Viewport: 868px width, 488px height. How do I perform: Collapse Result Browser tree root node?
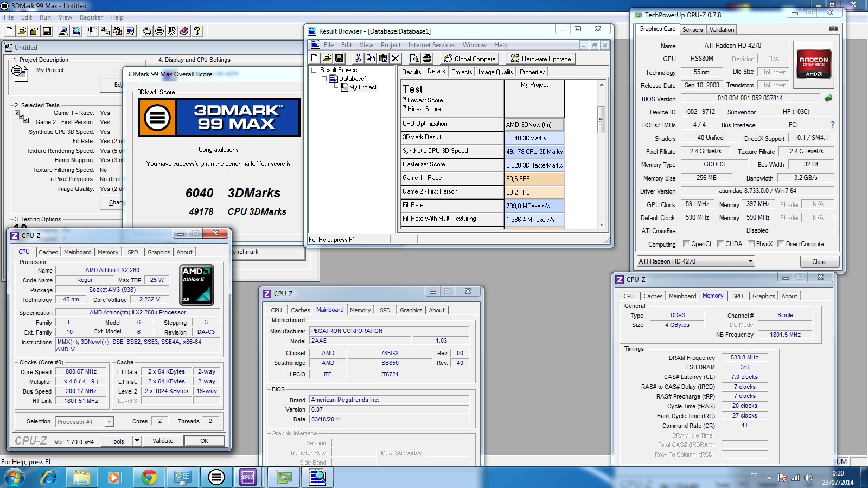pos(314,70)
